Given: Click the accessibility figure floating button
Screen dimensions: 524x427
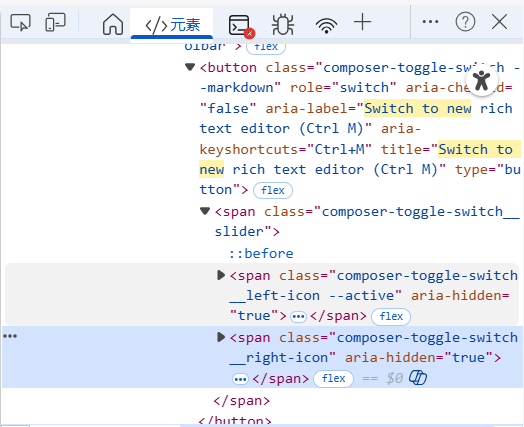Looking at the screenshot, I should click(x=482, y=80).
